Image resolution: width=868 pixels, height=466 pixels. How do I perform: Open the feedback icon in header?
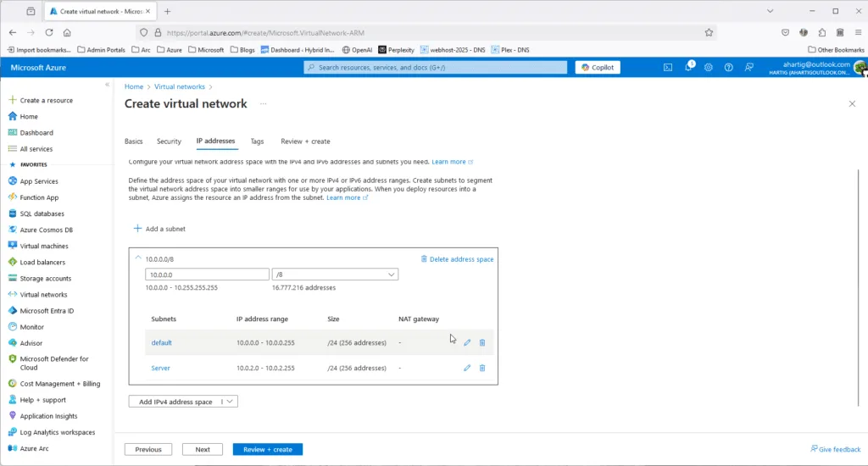[749, 68]
